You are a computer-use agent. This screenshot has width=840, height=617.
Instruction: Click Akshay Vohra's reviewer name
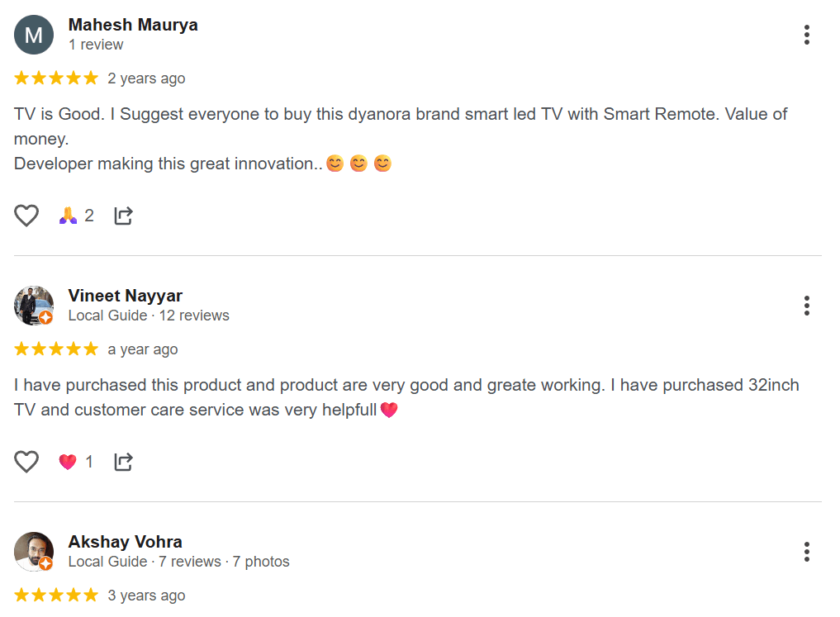(x=125, y=542)
